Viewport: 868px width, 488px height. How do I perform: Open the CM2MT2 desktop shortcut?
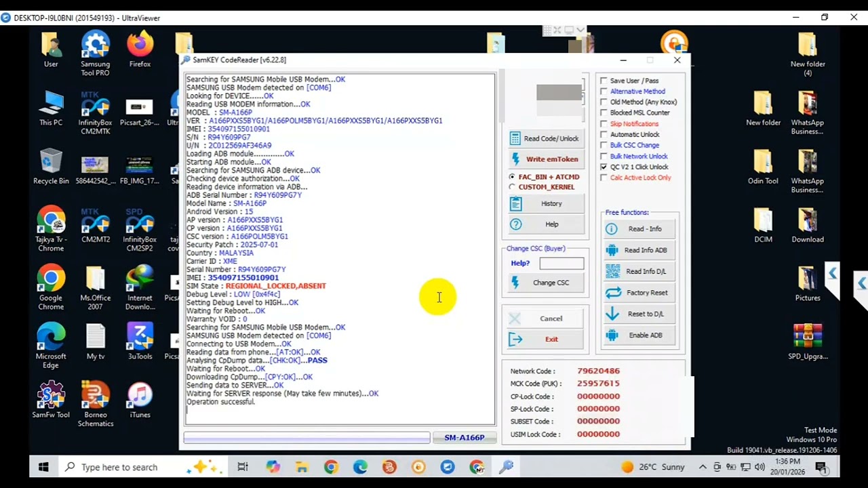pos(95,226)
